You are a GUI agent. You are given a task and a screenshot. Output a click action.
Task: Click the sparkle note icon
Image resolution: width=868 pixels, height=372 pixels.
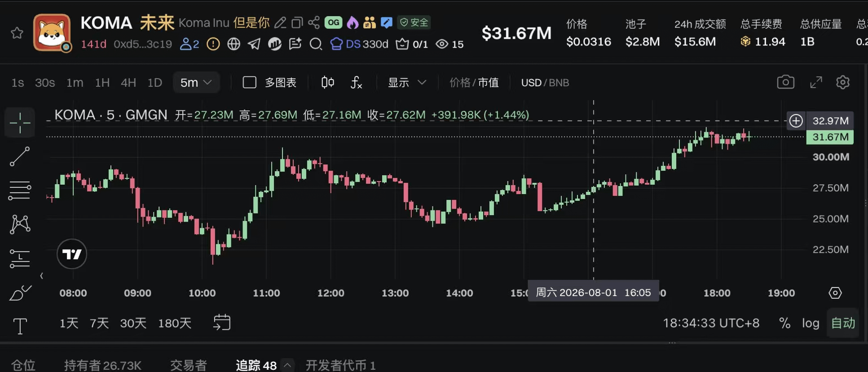295,44
